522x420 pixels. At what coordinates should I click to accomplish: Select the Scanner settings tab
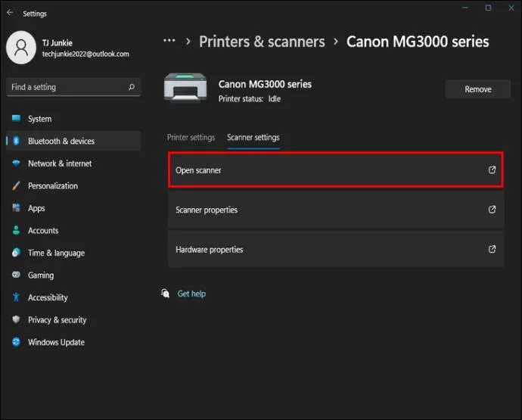click(x=253, y=137)
